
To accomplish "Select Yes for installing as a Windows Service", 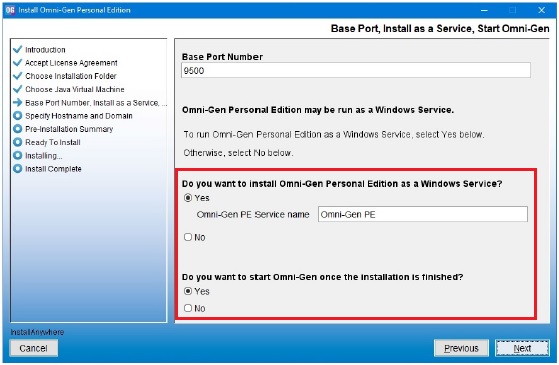I will coord(188,198).
